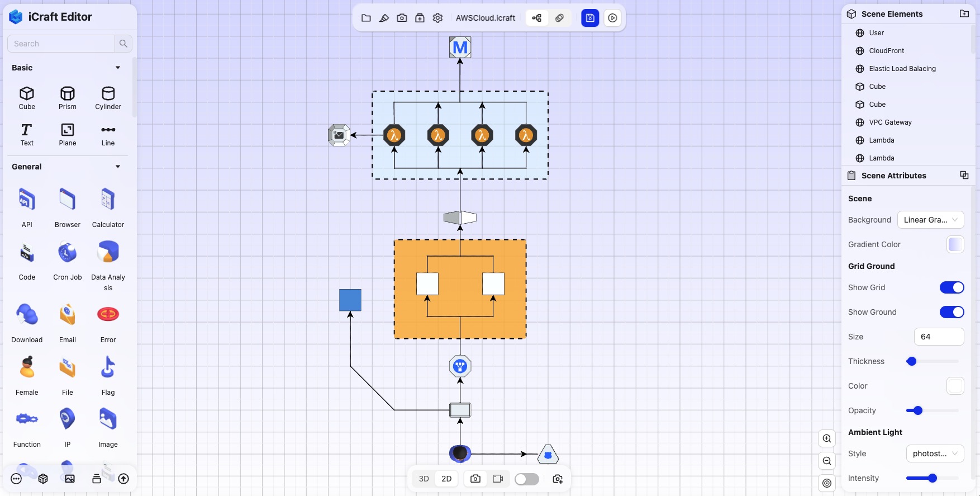
Task: Click the upload arrow icon in bottom-left bar
Action: coord(123,479)
